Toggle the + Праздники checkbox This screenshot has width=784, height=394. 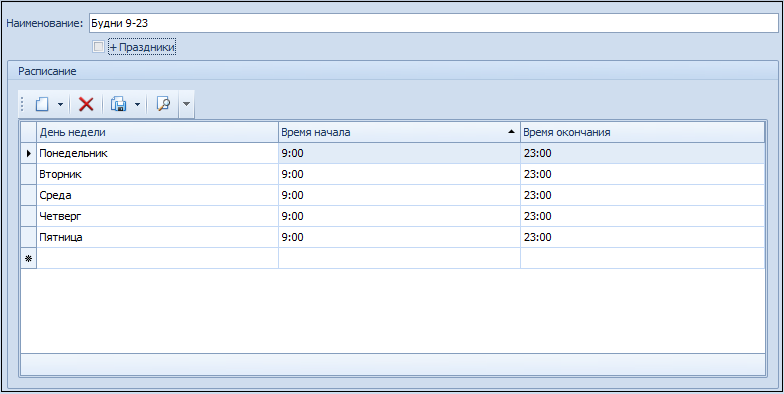pos(98,47)
